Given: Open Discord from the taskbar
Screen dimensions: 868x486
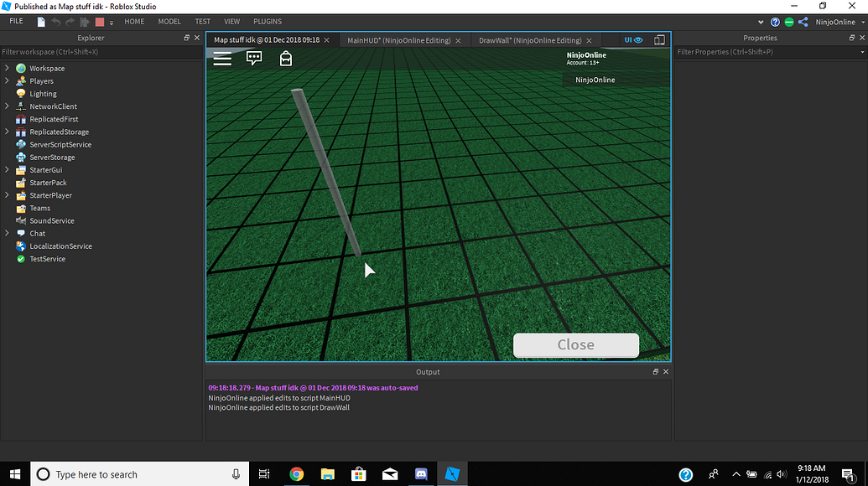Looking at the screenshot, I should pyautogui.click(x=421, y=473).
